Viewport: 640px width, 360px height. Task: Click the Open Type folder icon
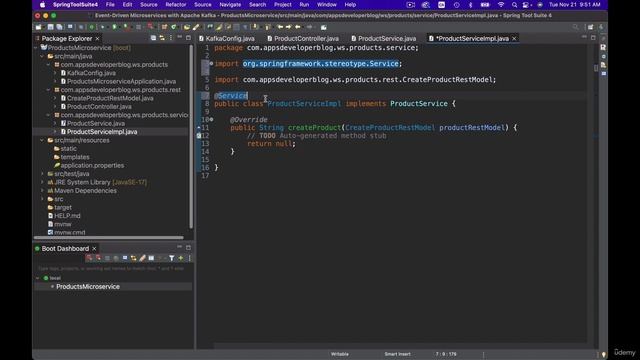(187, 27)
